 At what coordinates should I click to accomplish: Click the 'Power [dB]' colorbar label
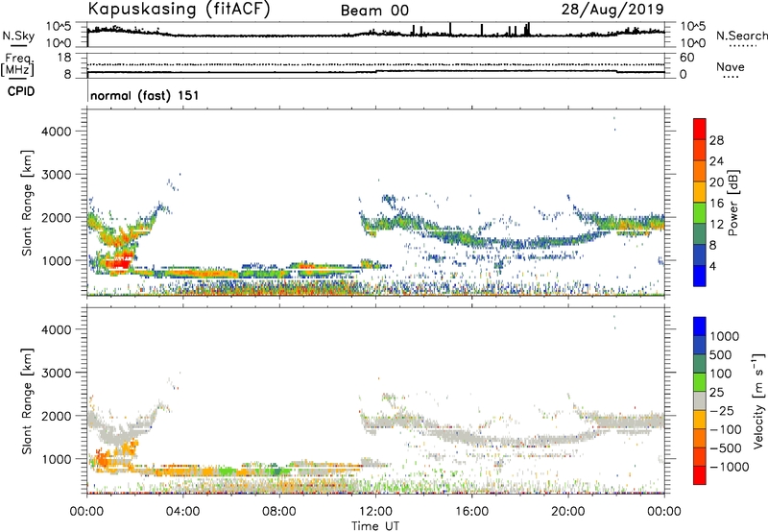click(x=732, y=203)
